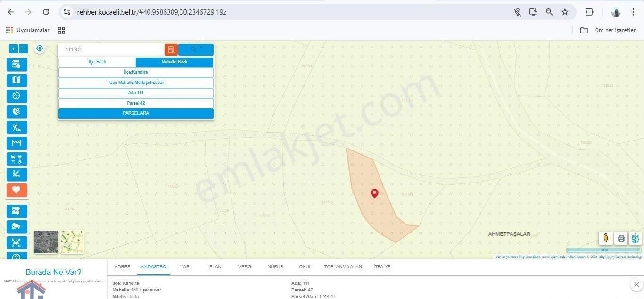Image resolution: width=644 pixels, height=299 pixels.
Task: Open the folded map tool
Action: pyautogui.click(x=17, y=80)
